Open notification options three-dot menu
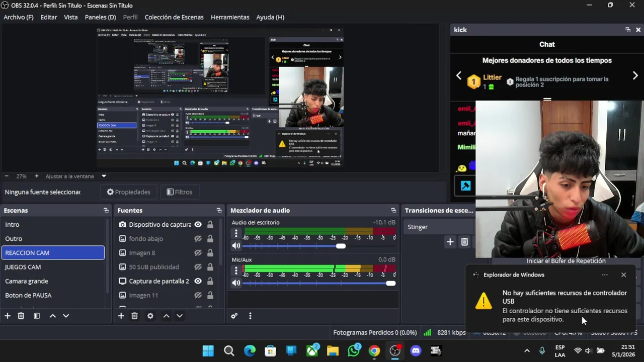This screenshot has height=362, width=644. click(605, 275)
